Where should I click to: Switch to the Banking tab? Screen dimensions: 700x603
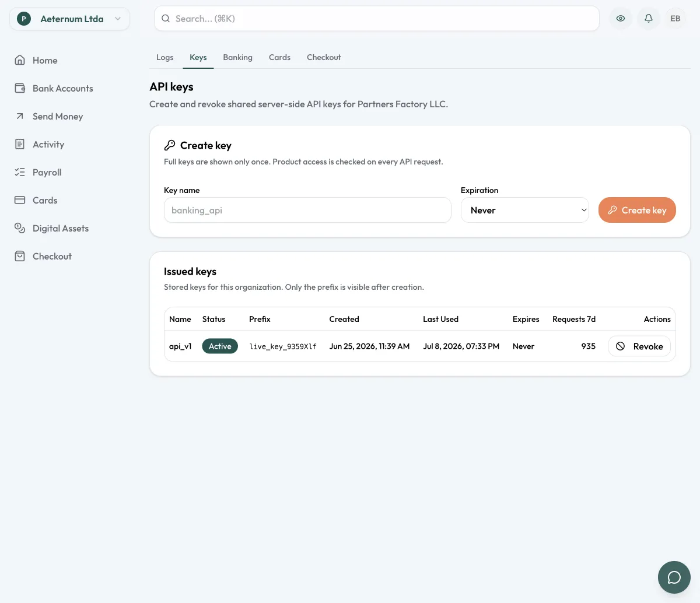point(238,57)
